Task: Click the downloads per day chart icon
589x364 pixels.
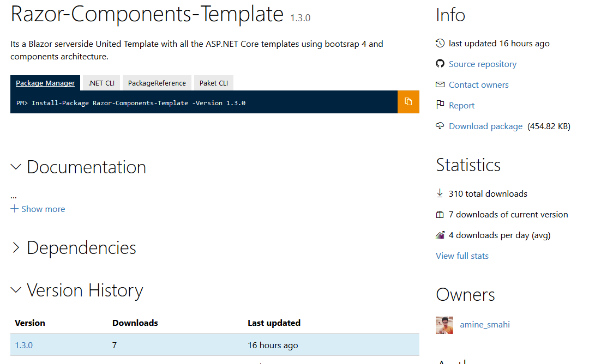Action: (x=440, y=235)
